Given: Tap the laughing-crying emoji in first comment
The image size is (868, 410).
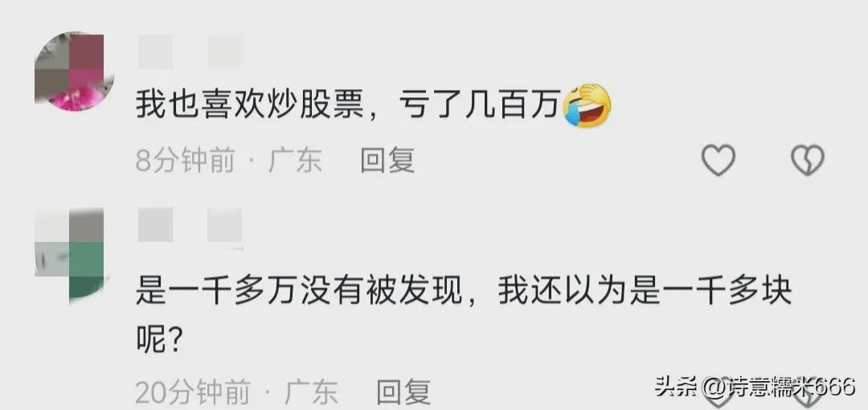Looking at the screenshot, I should point(588,105).
